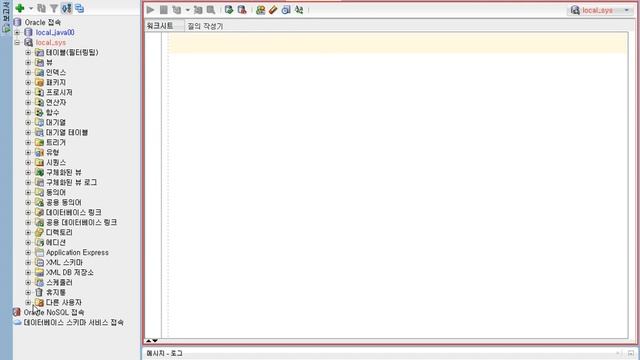
Task: Select the 구체화된 뷰 로그 tree item
Action: click(x=71, y=182)
